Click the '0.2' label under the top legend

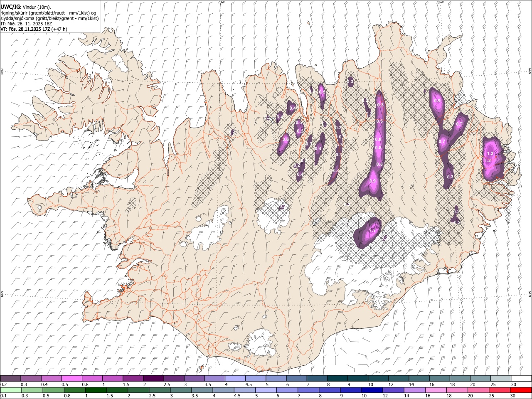3,384
